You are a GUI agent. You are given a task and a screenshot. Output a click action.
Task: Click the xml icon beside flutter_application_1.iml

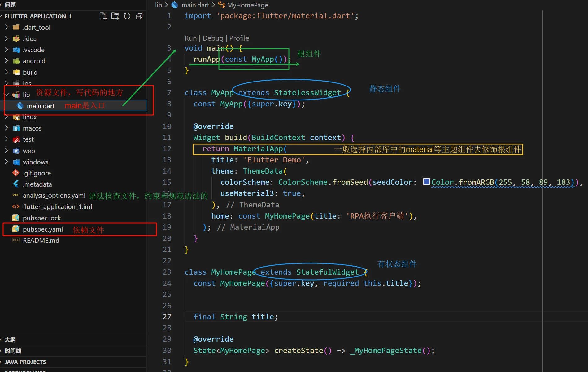(16, 206)
